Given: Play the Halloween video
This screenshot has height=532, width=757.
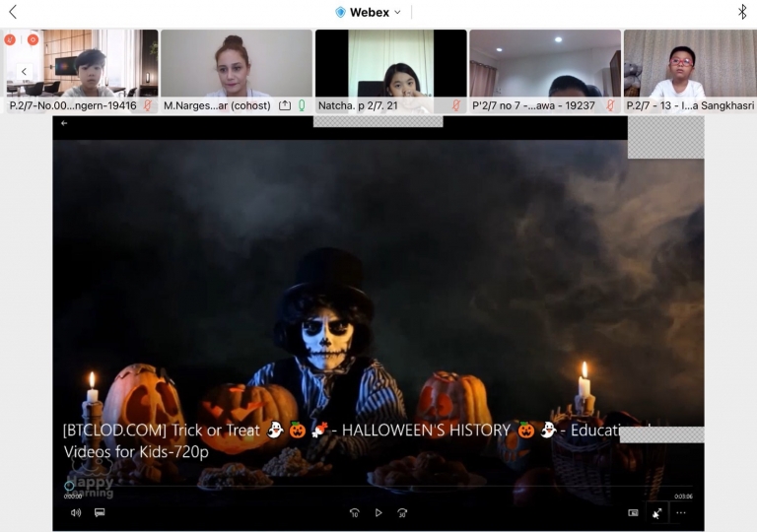Looking at the screenshot, I should (x=378, y=512).
